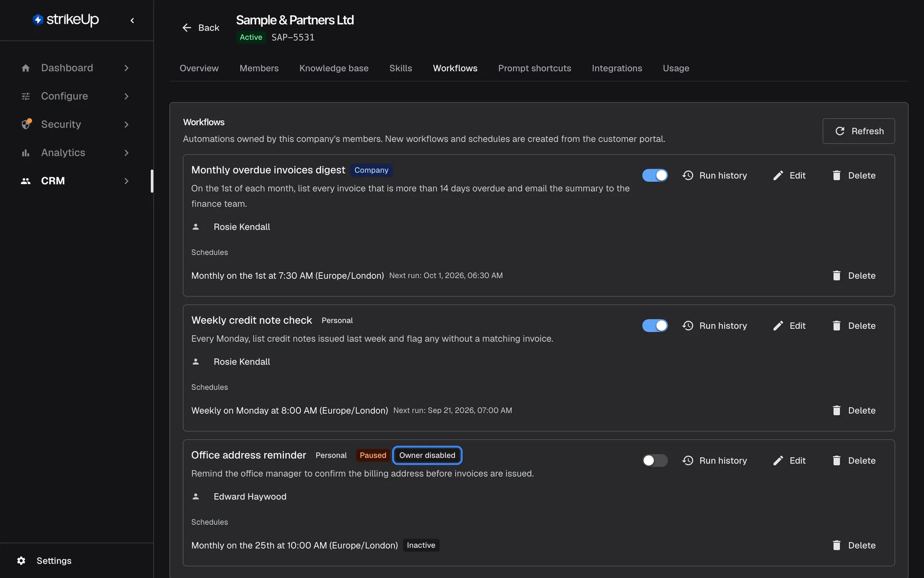Click the Dashboard home icon

[26, 68]
